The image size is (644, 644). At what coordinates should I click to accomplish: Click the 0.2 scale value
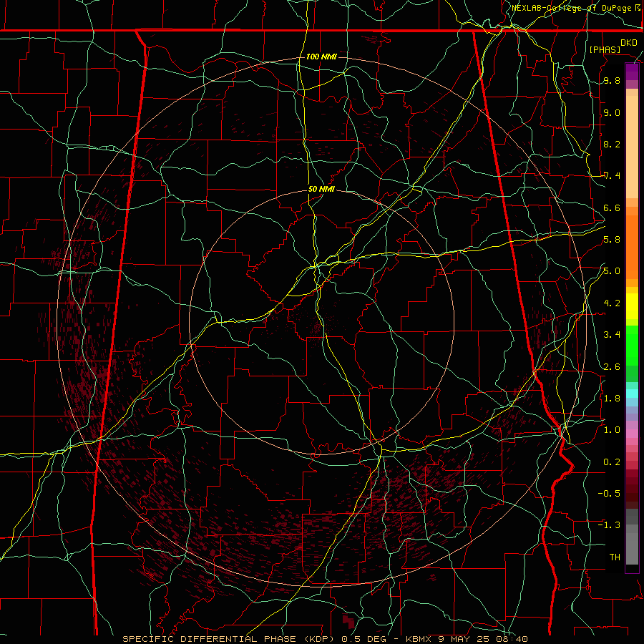coord(612,462)
